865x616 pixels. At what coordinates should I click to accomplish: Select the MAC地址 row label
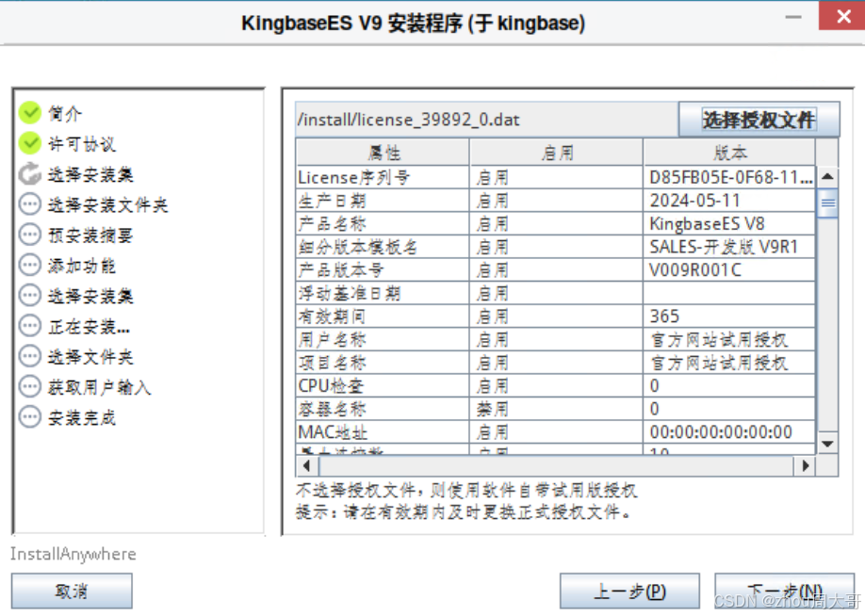pyautogui.click(x=333, y=432)
